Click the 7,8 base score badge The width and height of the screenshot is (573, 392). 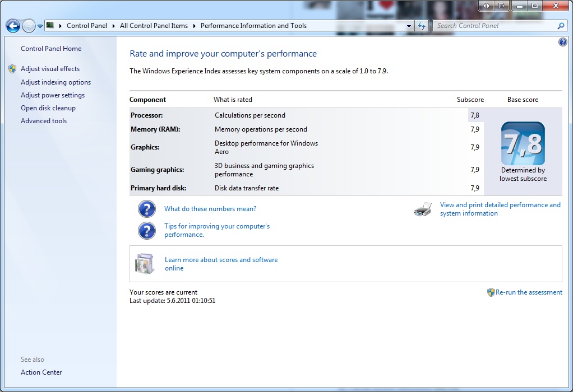[523, 143]
